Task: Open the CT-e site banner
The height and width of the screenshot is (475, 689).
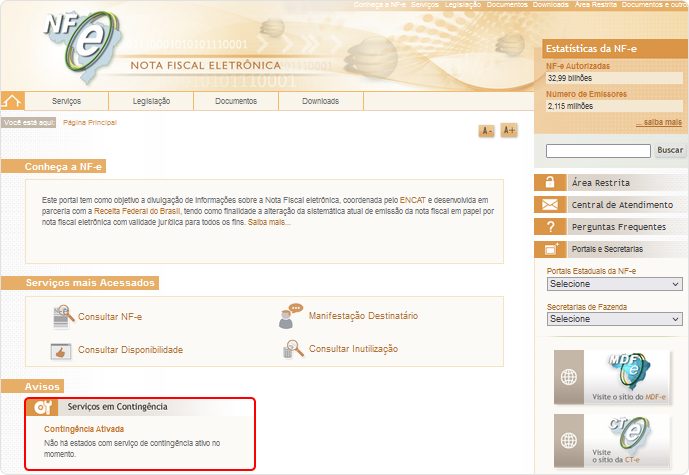Action: pyautogui.click(x=612, y=440)
